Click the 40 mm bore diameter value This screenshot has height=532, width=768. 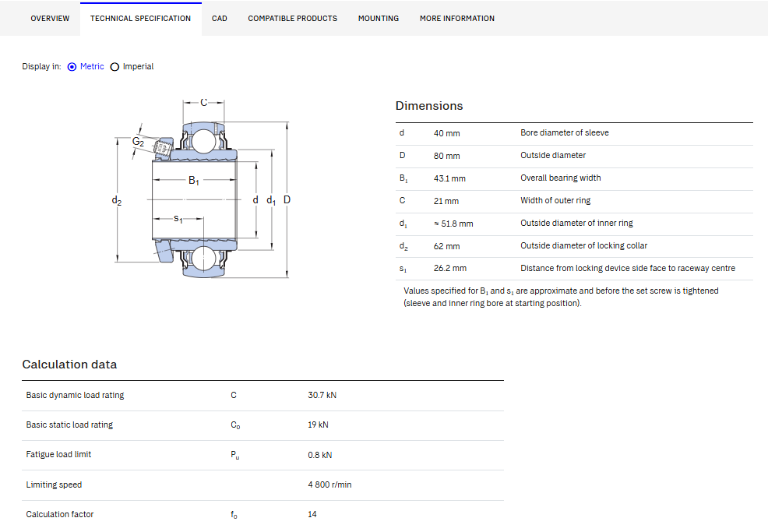coord(446,133)
